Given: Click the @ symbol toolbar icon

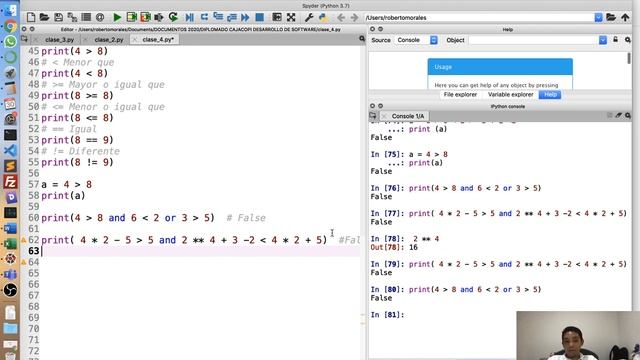Looking at the screenshot, I should [x=100, y=17].
